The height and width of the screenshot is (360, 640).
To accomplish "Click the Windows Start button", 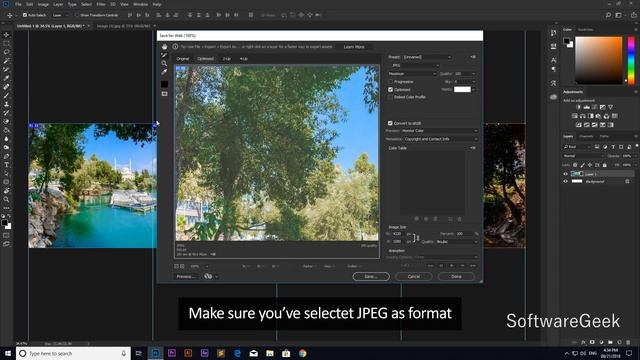I will (8, 353).
